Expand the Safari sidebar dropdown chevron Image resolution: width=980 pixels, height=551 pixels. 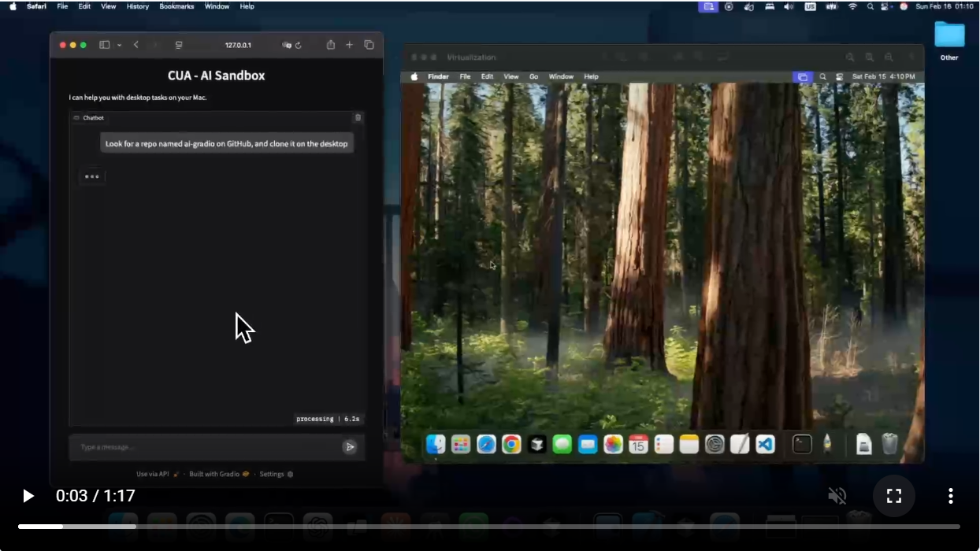119,45
